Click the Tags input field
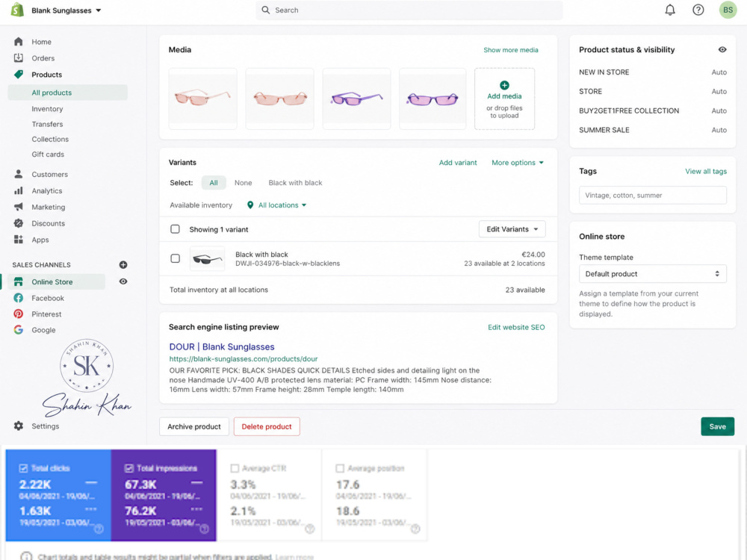This screenshot has height=560, width=747. [x=653, y=195]
